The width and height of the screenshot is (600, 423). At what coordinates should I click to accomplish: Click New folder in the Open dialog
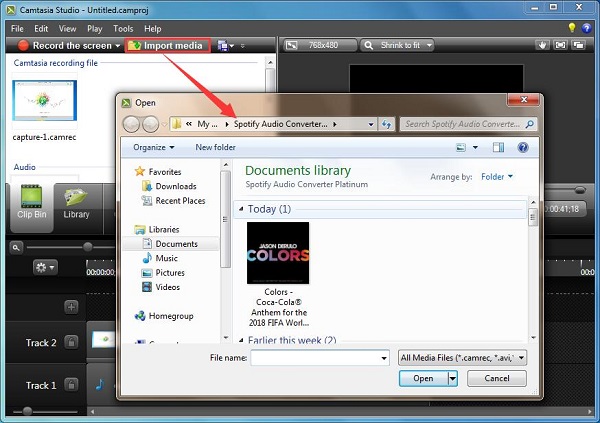tap(215, 147)
